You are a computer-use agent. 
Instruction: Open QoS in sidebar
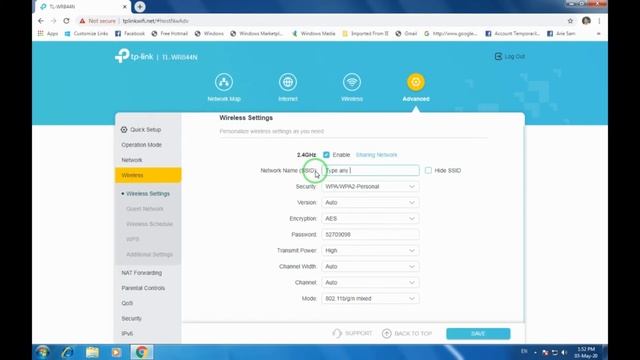[x=127, y=303]
